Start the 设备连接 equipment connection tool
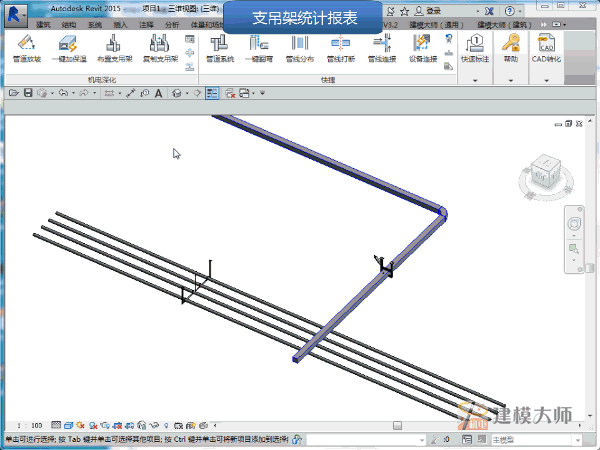 click(x=422, y=48)
